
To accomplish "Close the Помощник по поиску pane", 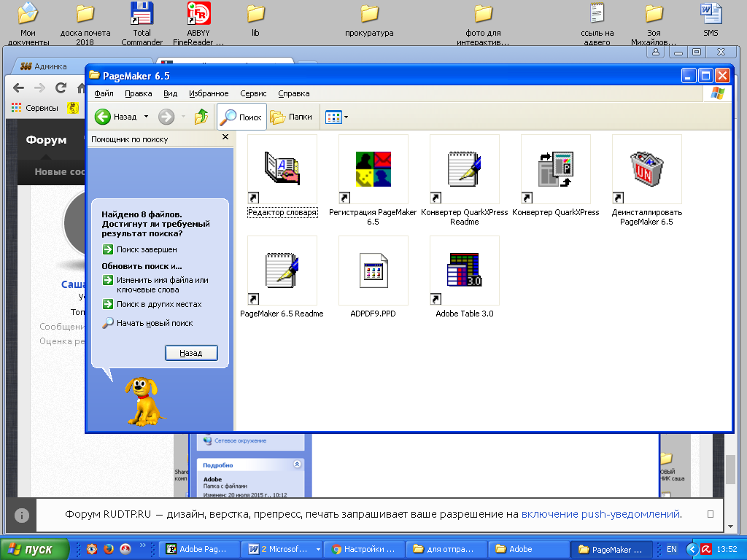I will [225, 137].
